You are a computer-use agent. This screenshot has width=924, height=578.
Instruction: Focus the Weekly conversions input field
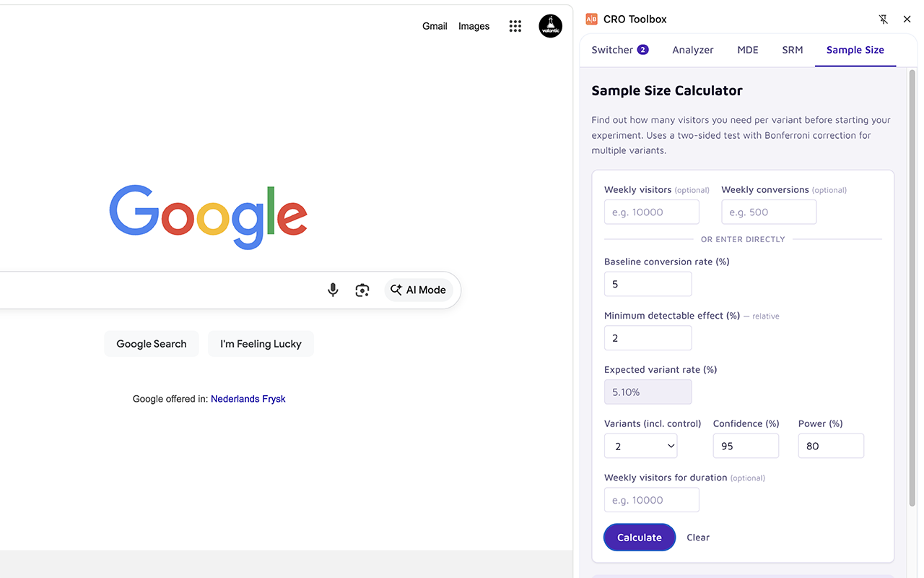coord(769,212)
